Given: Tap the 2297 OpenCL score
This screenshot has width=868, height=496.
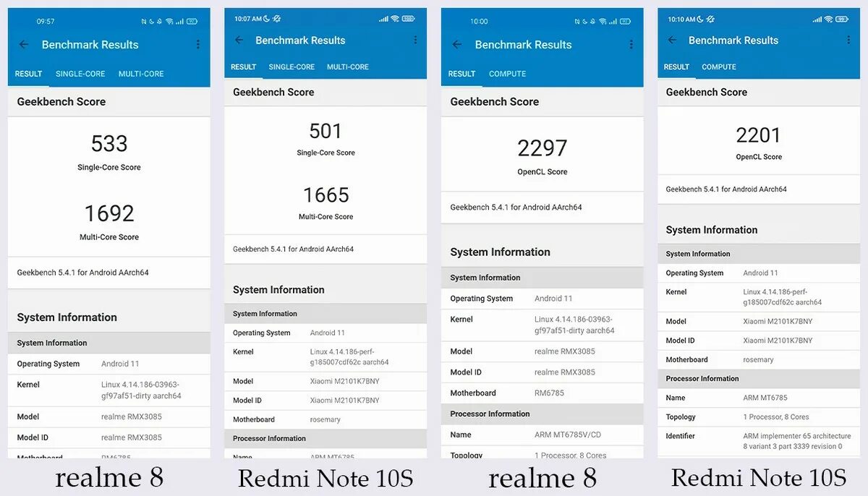Looking at the screenshot, I should (x=542, y=148).
